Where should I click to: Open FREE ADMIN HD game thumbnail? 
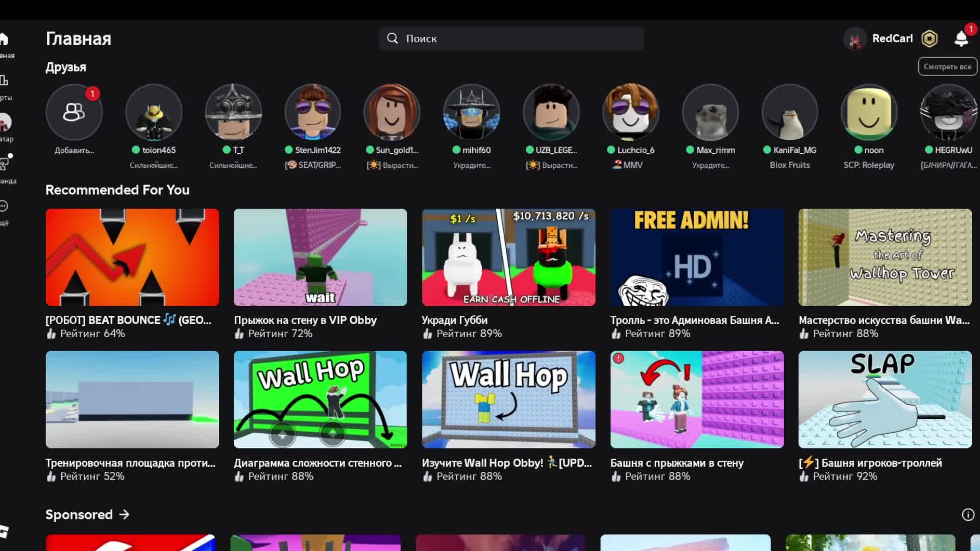[x=697, y=257]
